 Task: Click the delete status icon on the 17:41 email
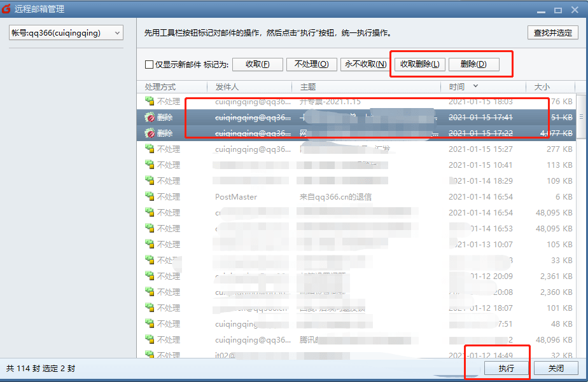point(150,118)
